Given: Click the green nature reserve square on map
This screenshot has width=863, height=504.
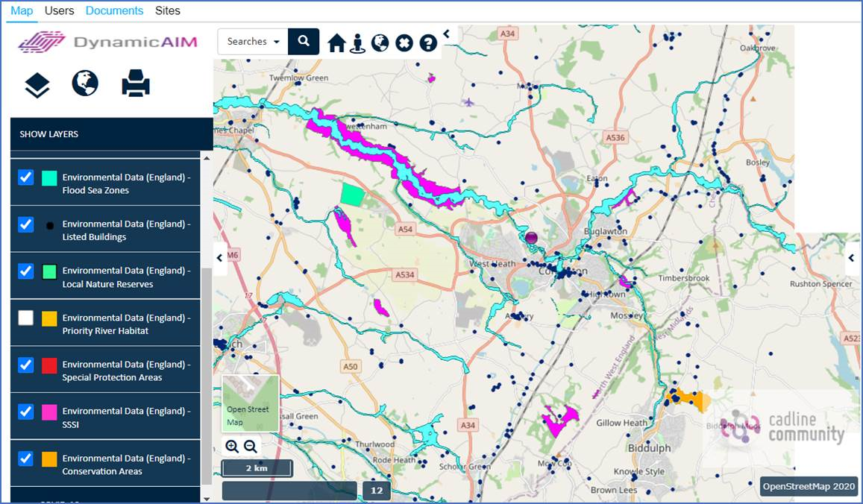Looking at the screenshot, I should click(352, 195).
